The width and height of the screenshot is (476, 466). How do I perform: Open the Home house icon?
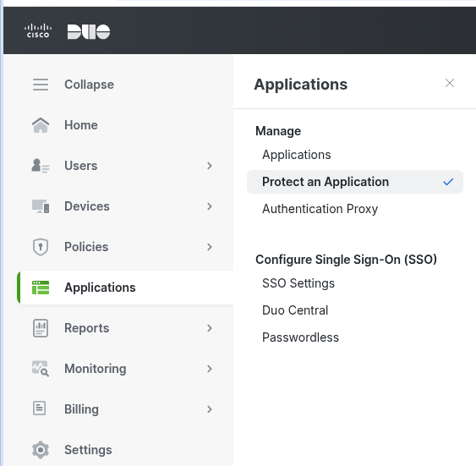click(x=41, y=125)
